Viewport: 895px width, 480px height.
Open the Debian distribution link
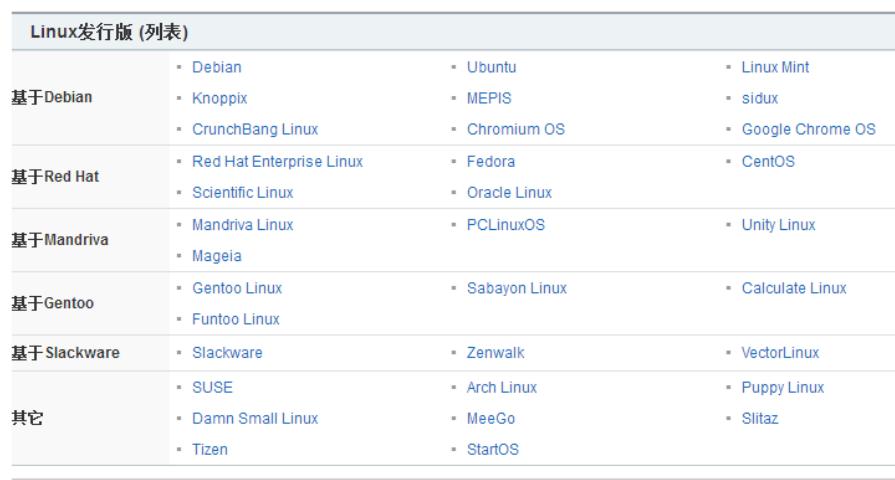pos(216,67)
